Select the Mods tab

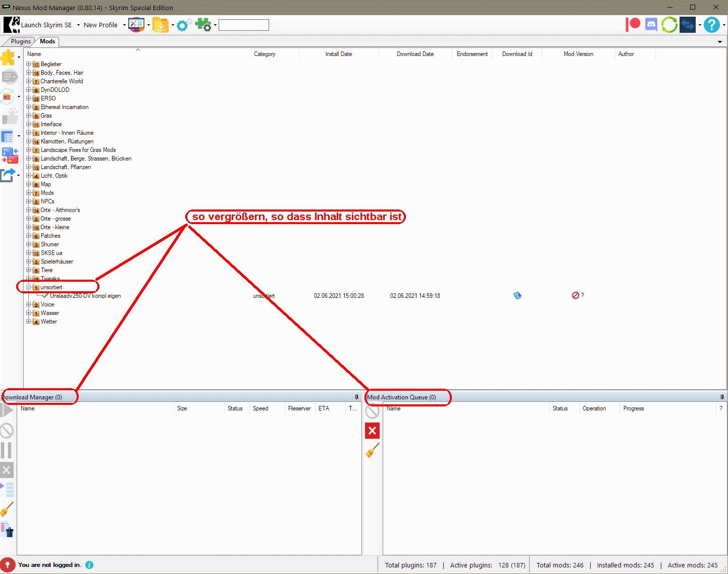[47, 41]
